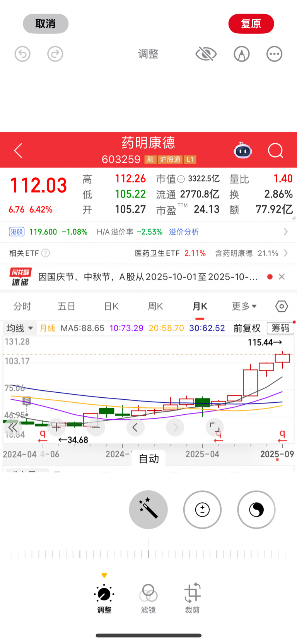The image size is (297, 644).
Task: Open the 前复权 adjustment selector
Action: 247,328
